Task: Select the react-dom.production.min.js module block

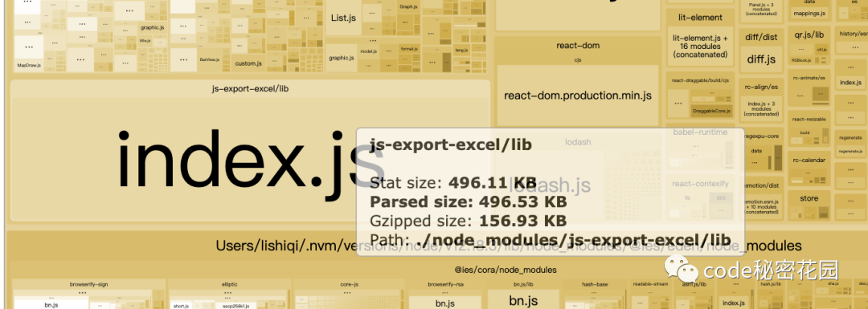Action: [577, 95]
